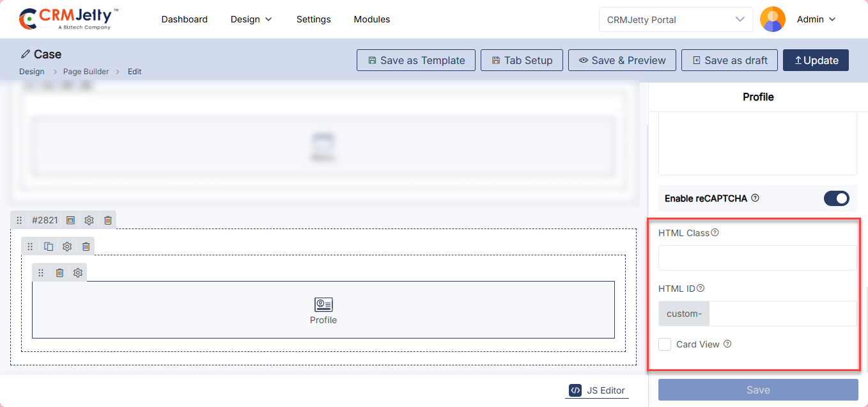This screenshot has width=868, height=407.
Task: Click the help icon next to HTML Class
Action: [x=715, y=233]
